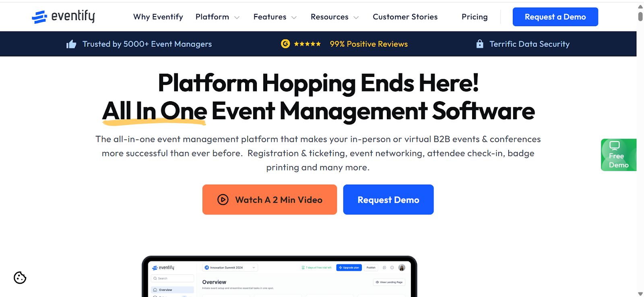Screen dimensions: 644x297
Task: Click the blue Request Demo hero button
Action: coord(388,199)
